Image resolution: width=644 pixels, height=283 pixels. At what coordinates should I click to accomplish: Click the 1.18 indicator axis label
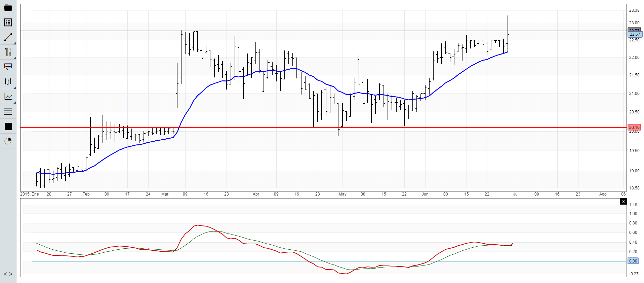(633, 205)
